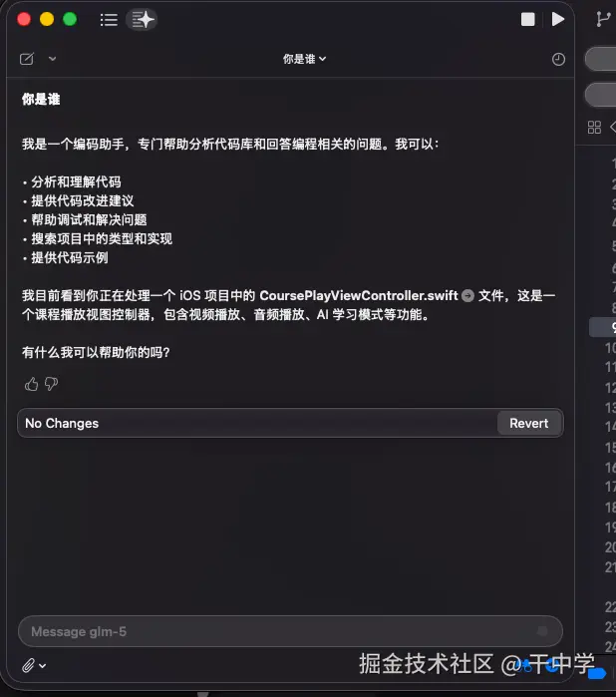Screen dimensions: 616x697
Task: Toggle the coding assistant sparkle icon
Action: pos(142,20)
